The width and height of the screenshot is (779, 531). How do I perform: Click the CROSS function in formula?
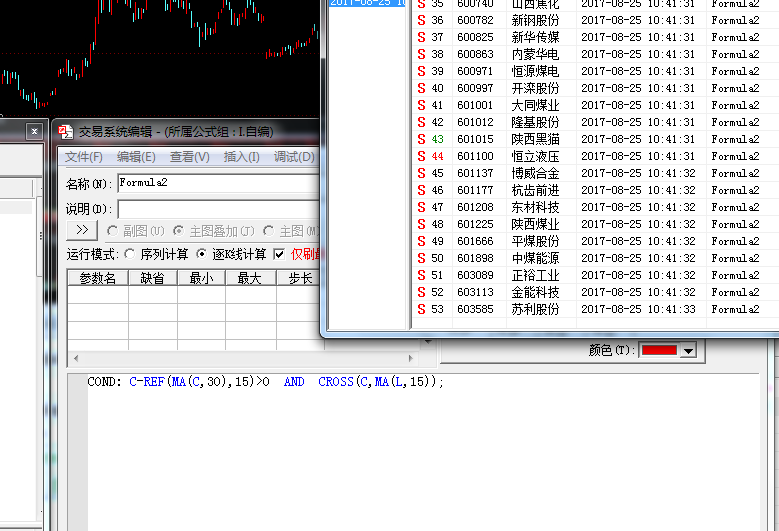pos(336,382)
